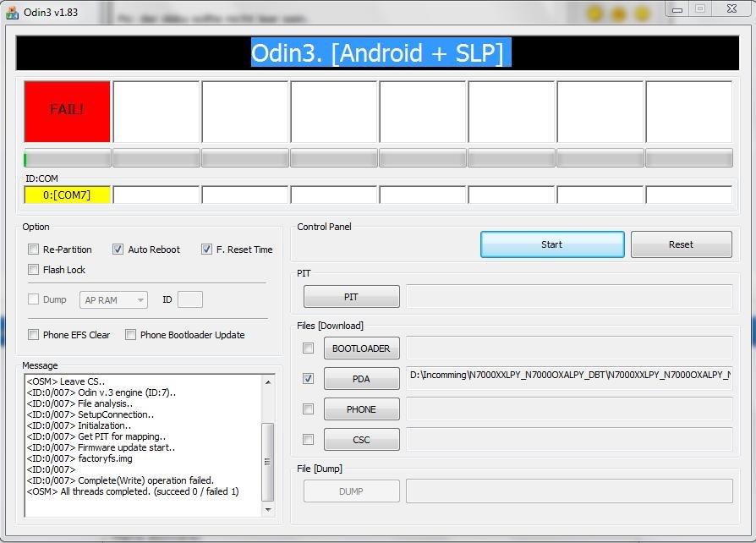Screen dimensions: 756x543
Task: Click the CSC file button
Action: 362,439
